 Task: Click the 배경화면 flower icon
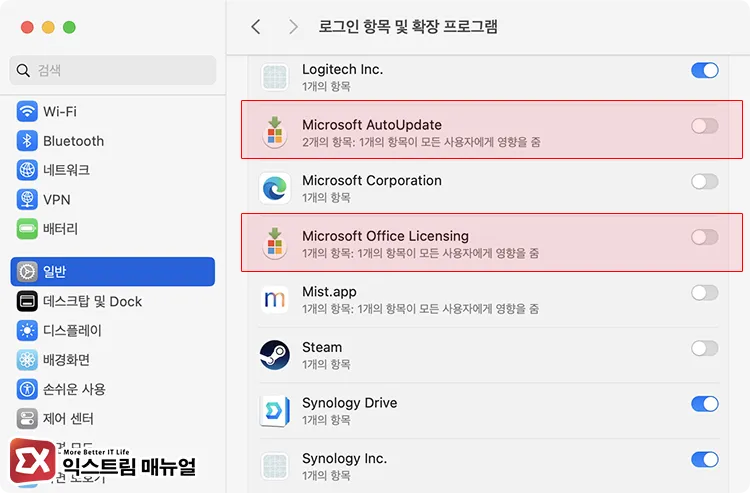tap(27, 360)
